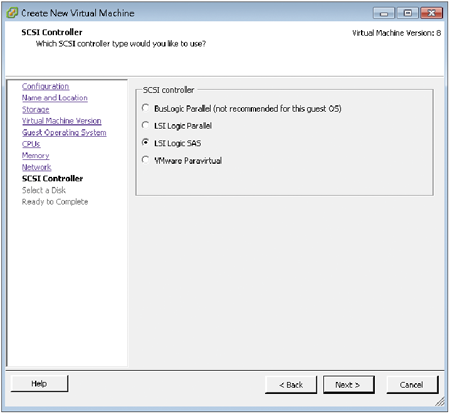Open Help for this wizard
Image resolution: width=450 pixels, height=414 pixels.
click(39, 384)
